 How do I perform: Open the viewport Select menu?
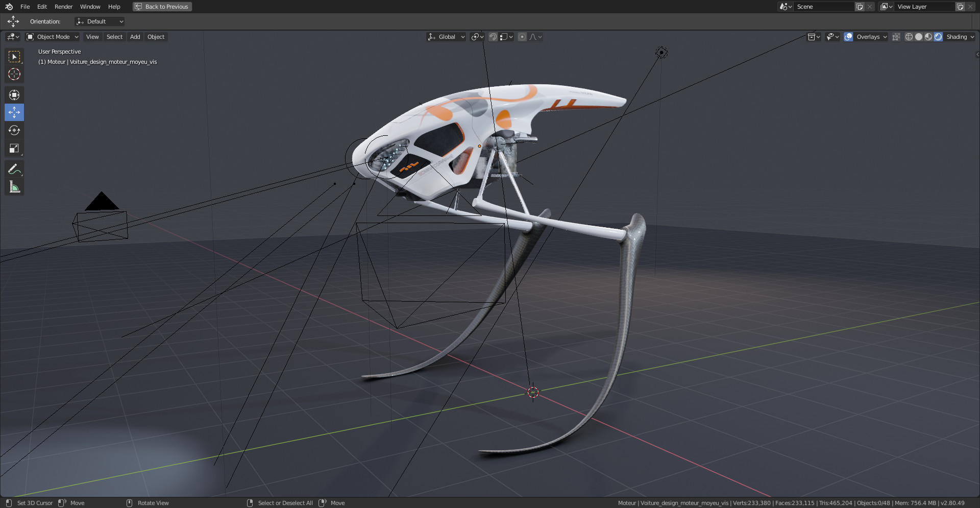[114, 37]
